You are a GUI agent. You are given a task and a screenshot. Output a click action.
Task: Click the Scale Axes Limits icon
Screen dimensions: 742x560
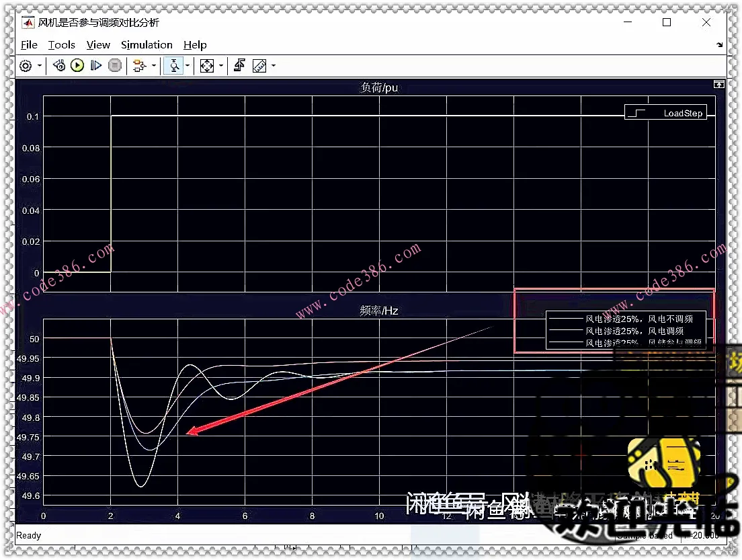[x=207, y=66]
